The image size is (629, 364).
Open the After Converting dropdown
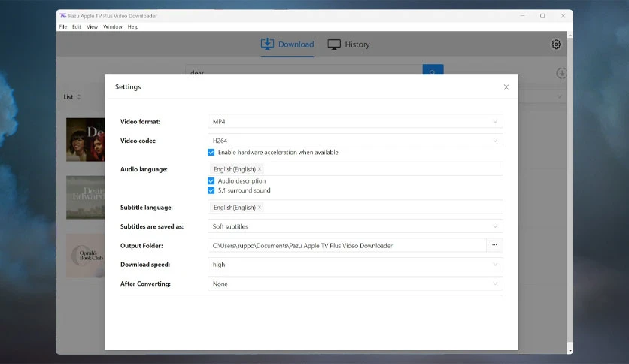[355, 284]
